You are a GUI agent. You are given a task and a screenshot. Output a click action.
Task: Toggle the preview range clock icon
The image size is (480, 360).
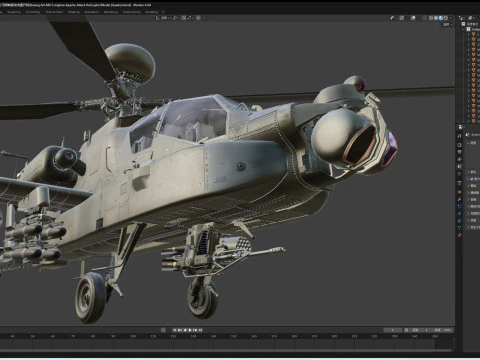(x=406, y=330)
